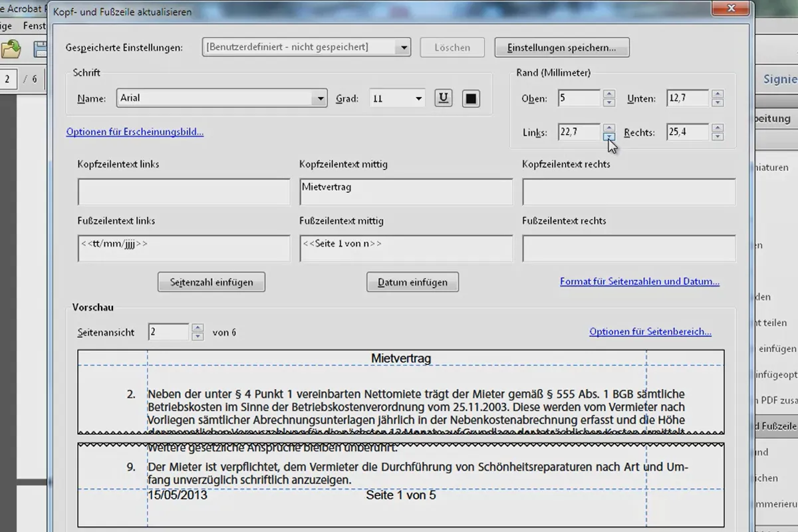Click the Kopfzeilentext rechts field
Image resolution: width=798 pixels, height=532 pixels.
pyautogui.click(x=629, y=192)
